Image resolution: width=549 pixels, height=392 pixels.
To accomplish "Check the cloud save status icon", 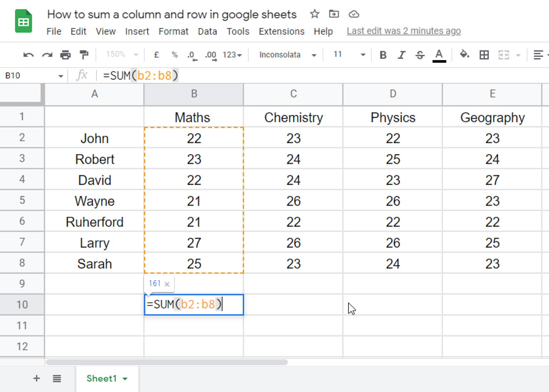I will click(x=354, y=14).
